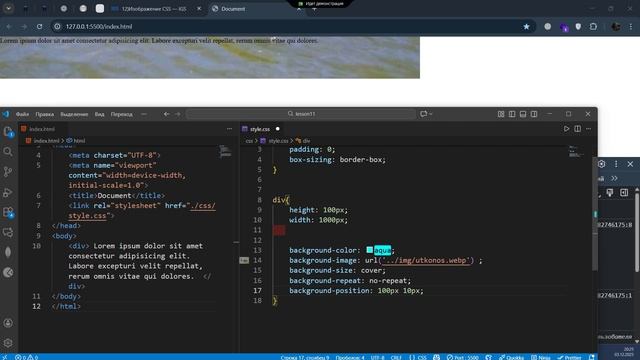Open the Source Control view
The image size is (640, 360).
8,172
